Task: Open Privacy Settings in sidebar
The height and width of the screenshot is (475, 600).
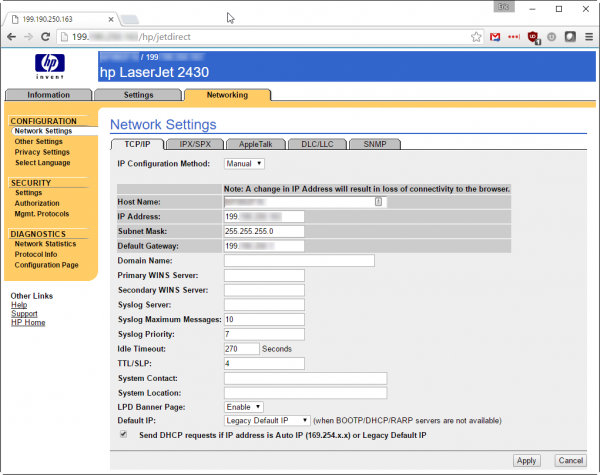Action: (42, 152)
